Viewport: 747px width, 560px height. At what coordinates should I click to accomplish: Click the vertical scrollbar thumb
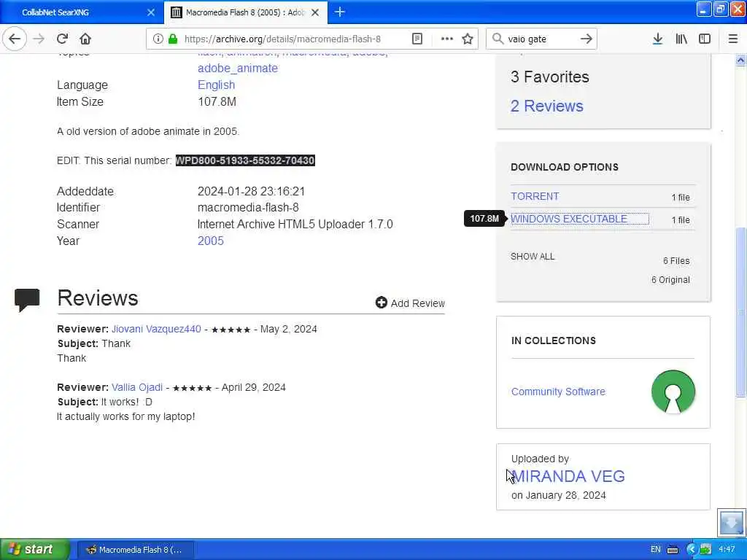point(740,312)
